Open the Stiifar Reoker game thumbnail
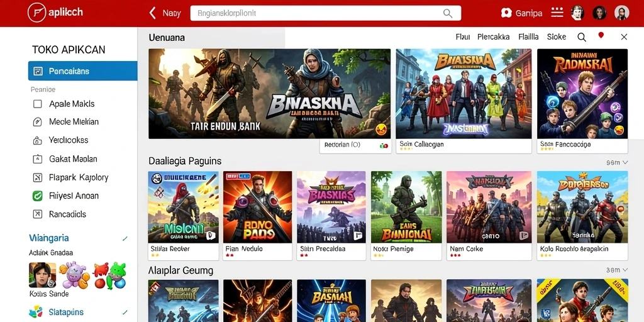644x322 pixels. [183, 207]
